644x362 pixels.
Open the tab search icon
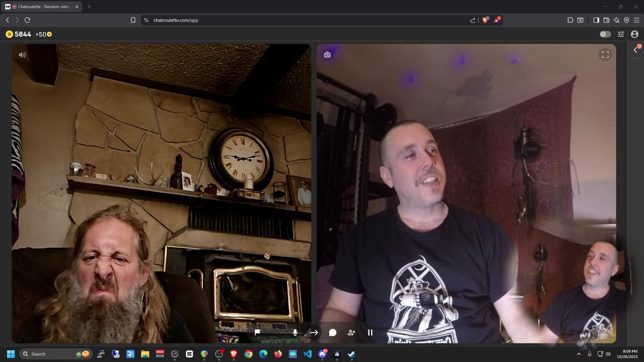580,20
